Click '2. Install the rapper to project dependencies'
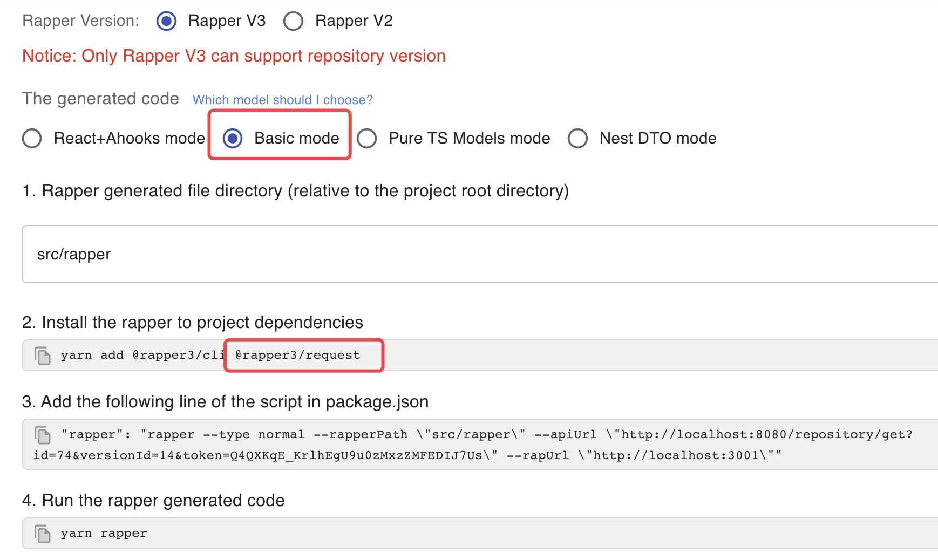 click(x=193, y=323)
